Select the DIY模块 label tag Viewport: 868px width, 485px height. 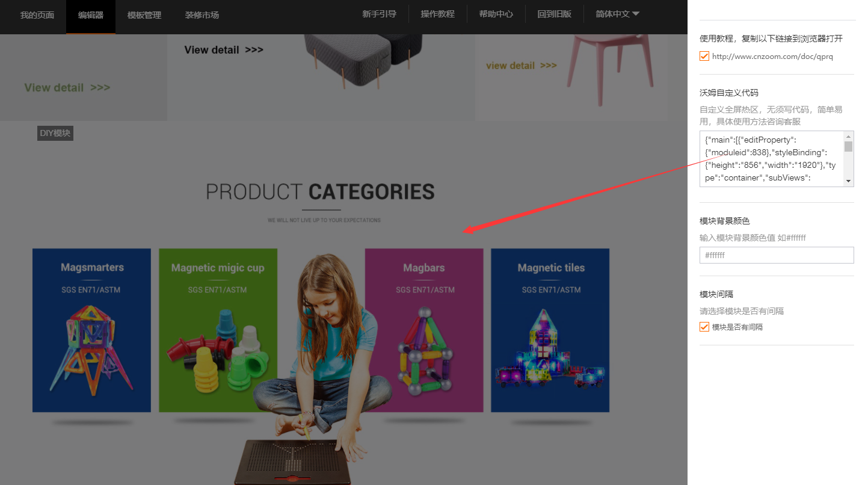[55, 133]
